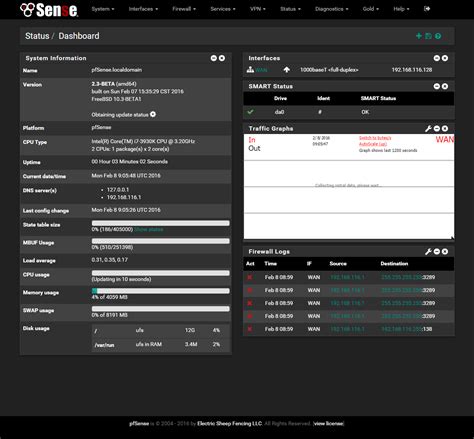
Task: Click the logout icon in navbar
Action: (427, 9)
